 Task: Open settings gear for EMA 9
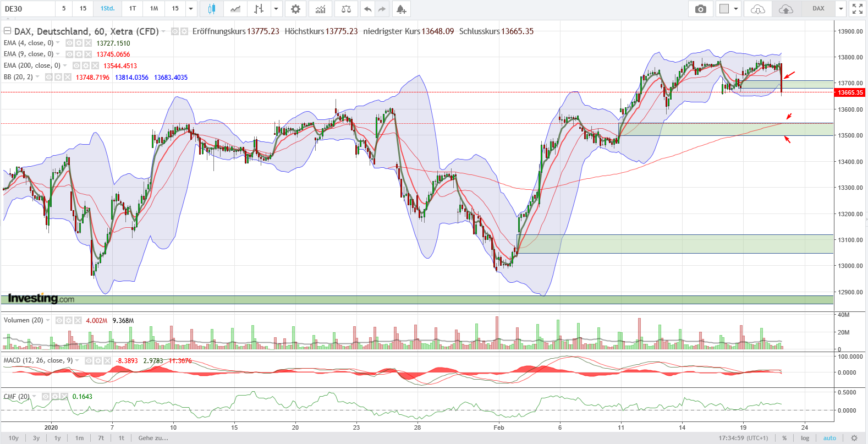tap(79, 54)
